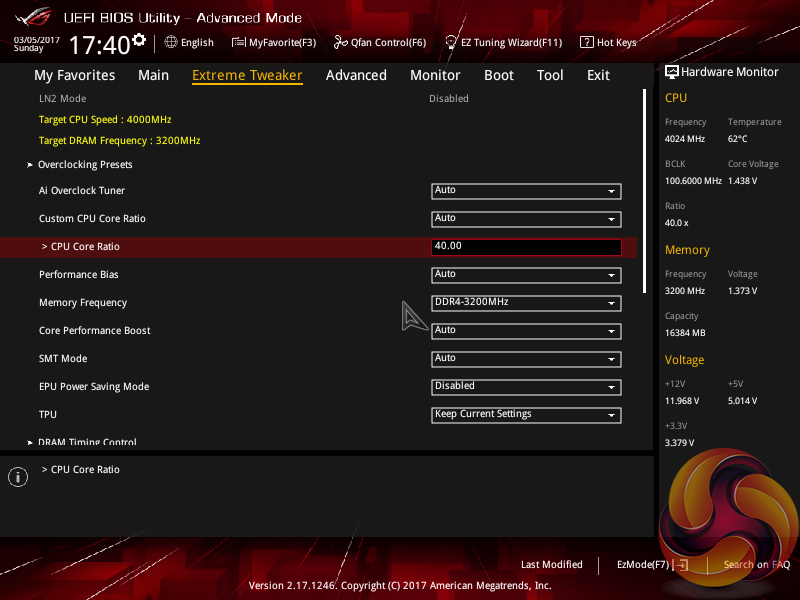Switch to the Monitor tab
The image size is (800, 600).
[435, 75]
